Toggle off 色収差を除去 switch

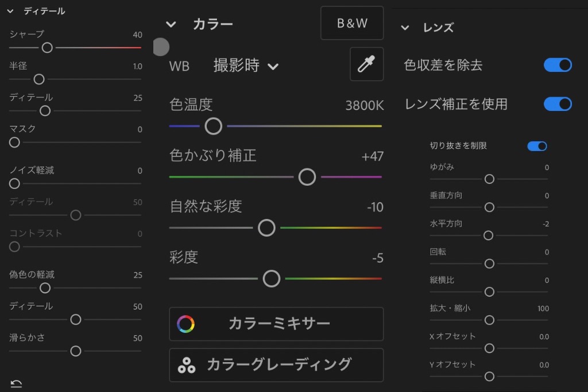[558, 65]
